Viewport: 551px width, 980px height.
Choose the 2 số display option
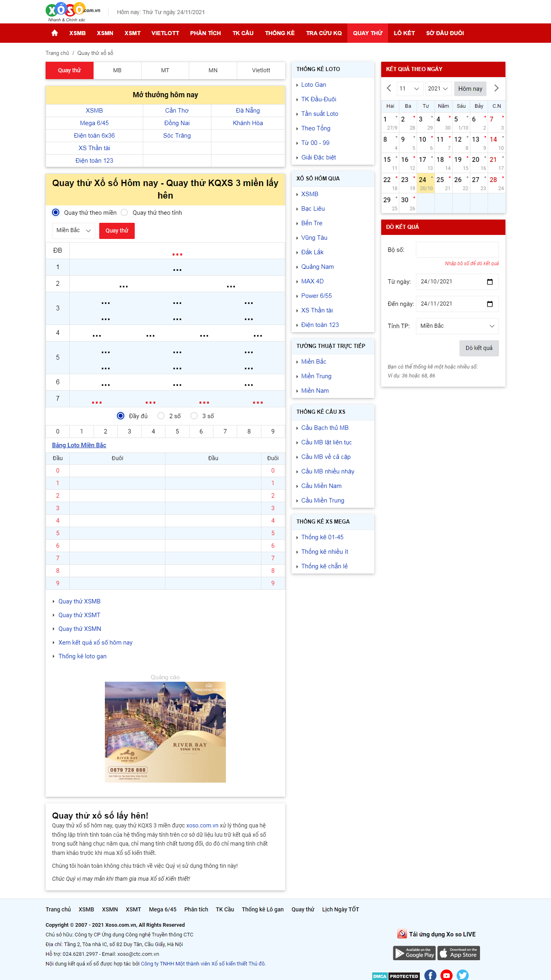pos(161,416)
